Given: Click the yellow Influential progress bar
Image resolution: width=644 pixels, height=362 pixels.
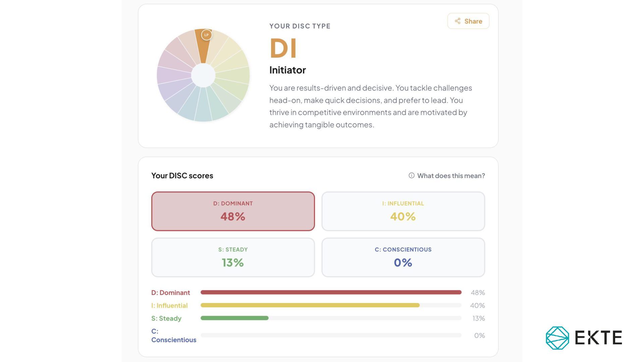Looking at the screenshot, I should pos(310,305).
